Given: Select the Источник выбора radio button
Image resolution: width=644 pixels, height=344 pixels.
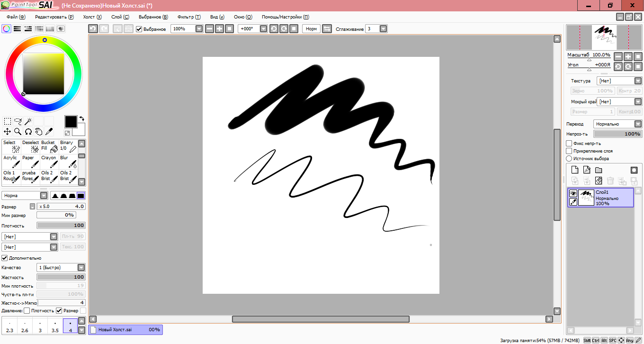Looking at the screenshot, I should click(x=569, y=159).
